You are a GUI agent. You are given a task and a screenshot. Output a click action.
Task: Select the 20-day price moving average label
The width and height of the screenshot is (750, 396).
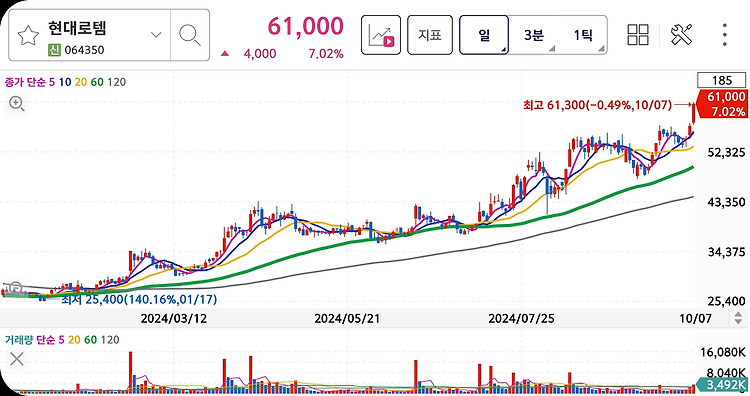point(81,82)
